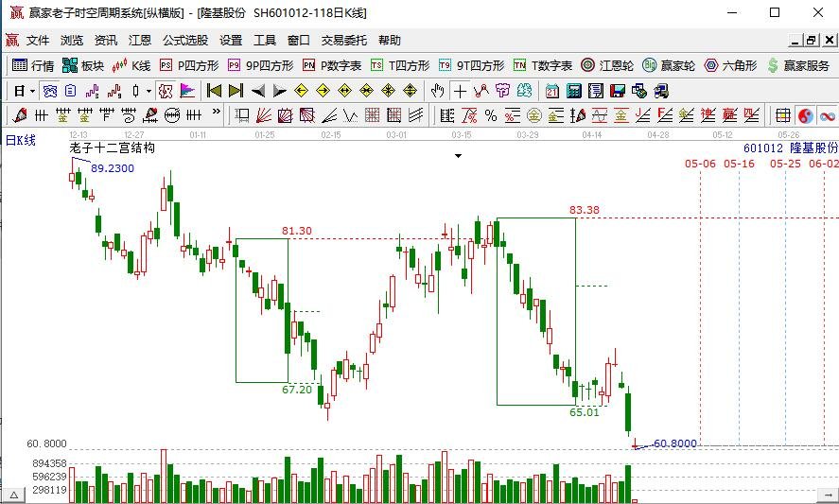
Task: Expand toolbar overflow chevron
Action: point(217,112)
